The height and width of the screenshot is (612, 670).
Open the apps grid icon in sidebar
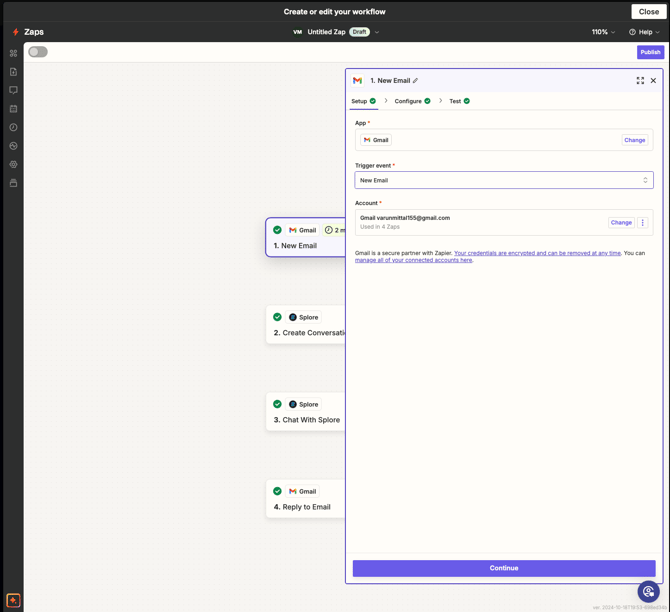click(14, 53)
